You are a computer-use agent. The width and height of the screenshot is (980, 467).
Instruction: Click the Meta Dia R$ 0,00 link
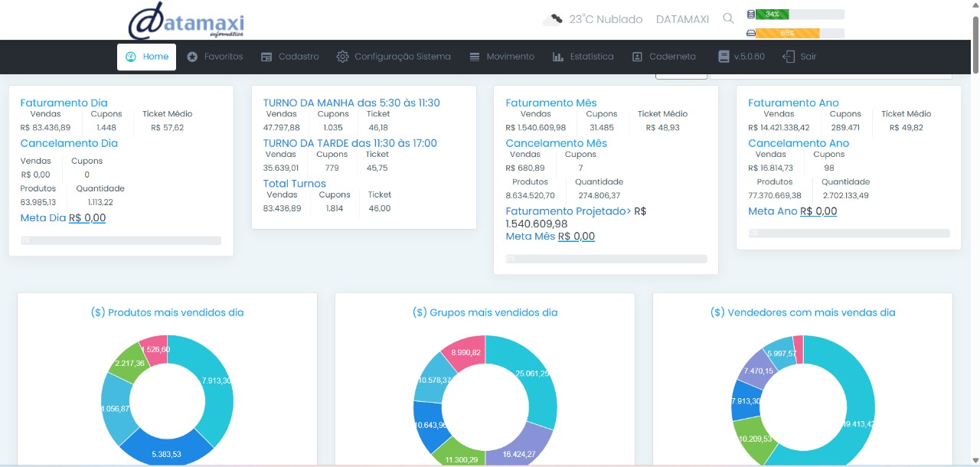(x=89, y=218)
